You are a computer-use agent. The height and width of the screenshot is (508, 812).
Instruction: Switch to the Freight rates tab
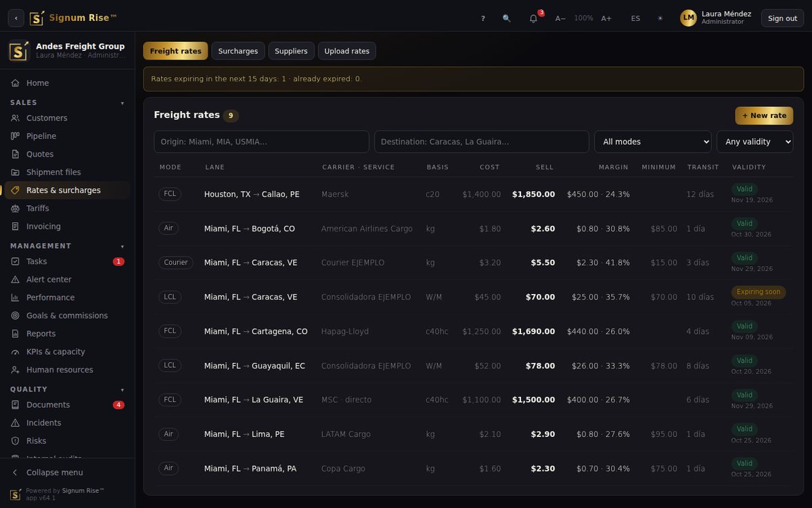176,51
